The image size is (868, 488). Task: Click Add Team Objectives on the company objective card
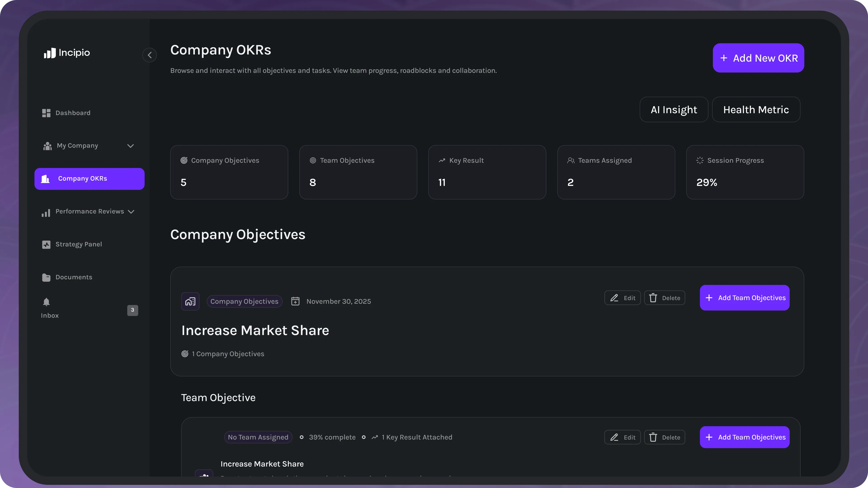(744, 298)
